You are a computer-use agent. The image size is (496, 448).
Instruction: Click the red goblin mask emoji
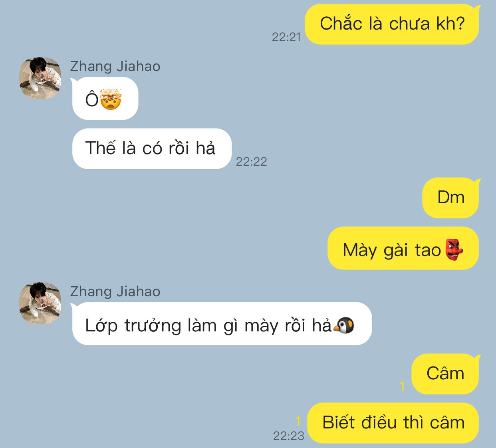(x=454, y=250)
